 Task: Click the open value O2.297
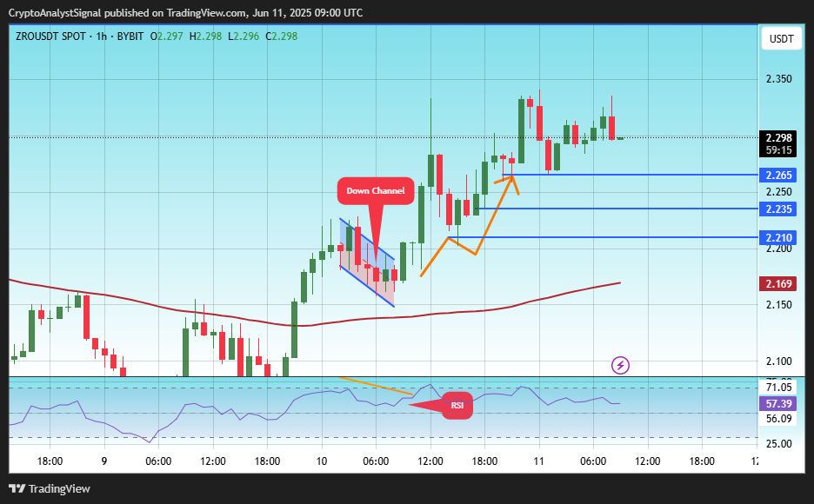tap(166, 36)
